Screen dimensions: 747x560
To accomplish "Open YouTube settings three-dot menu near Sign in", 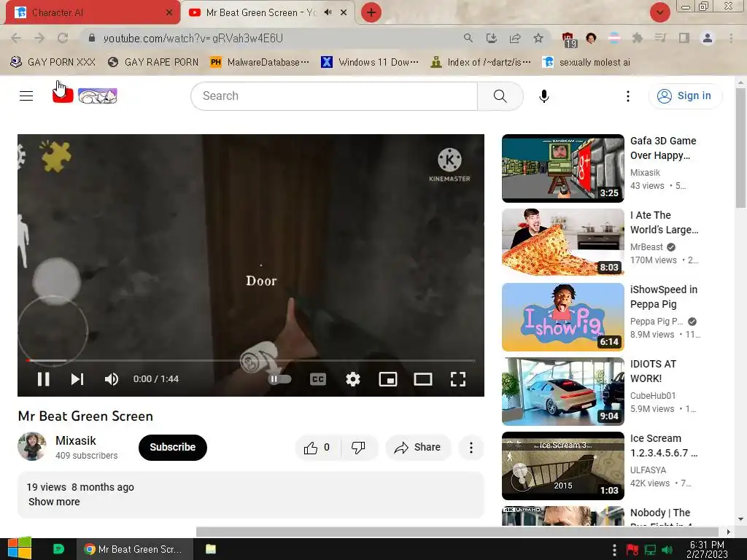I will point(628,96).
